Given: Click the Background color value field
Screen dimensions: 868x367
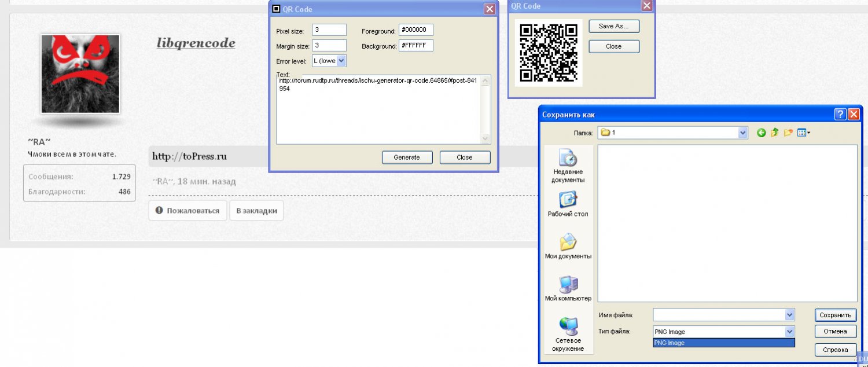Looking at the screenshot, I should (416, 46).
